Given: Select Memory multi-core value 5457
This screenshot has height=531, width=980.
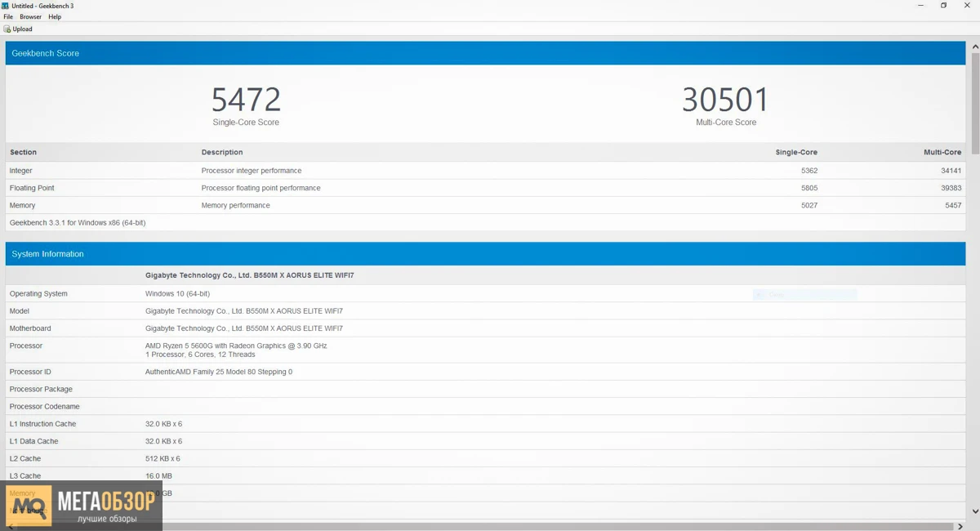Looking at the screenshot, I should [x=953, y=205].
